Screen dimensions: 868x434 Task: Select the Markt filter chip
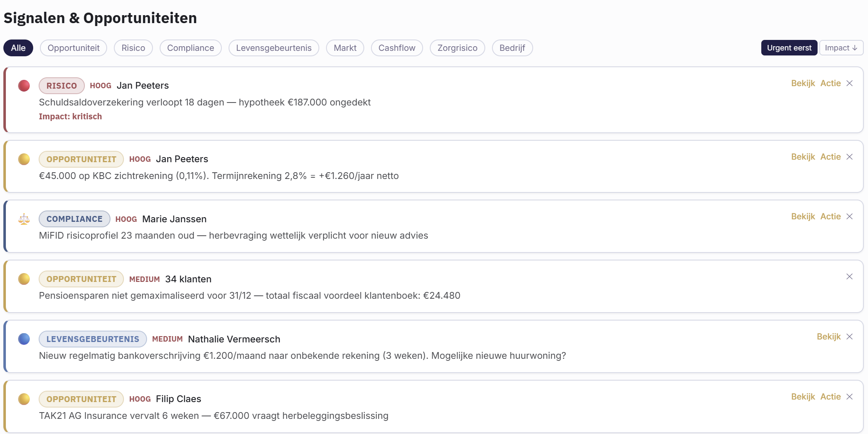point(345,47)
